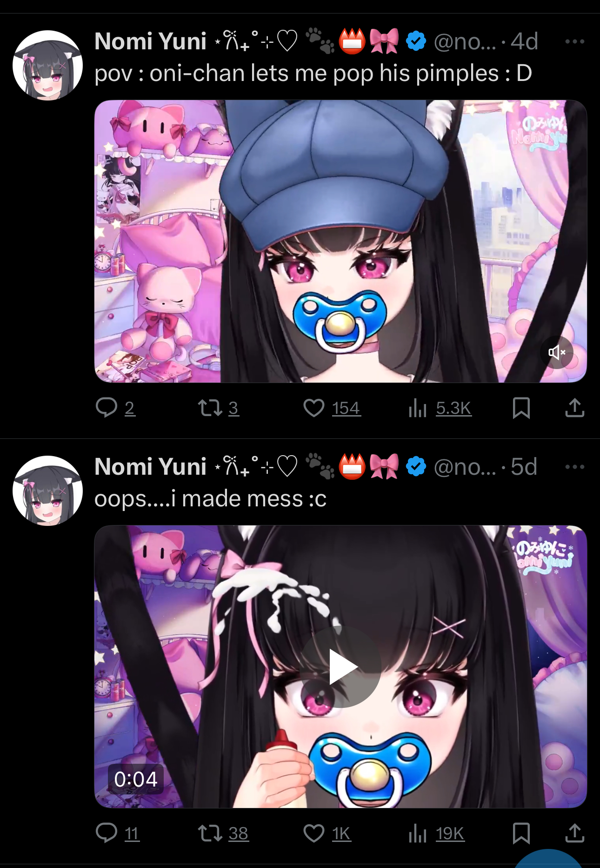
Task: Reply to the 'made mess' tweet
Action: (x=117, y=833)
